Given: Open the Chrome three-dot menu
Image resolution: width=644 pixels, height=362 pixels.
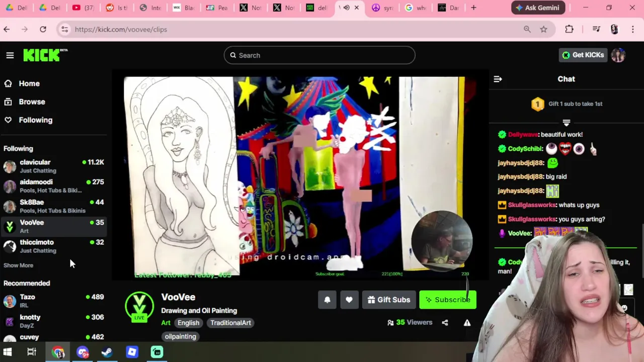Looking at the screenshot, I should pos(633,29).
